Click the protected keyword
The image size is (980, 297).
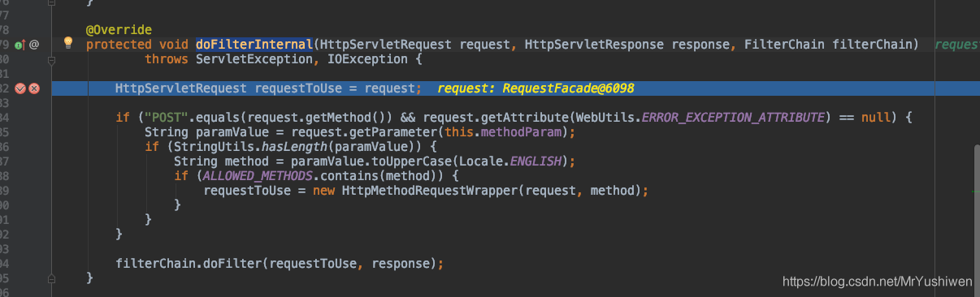pyautogui.click(x=119, y=45)
